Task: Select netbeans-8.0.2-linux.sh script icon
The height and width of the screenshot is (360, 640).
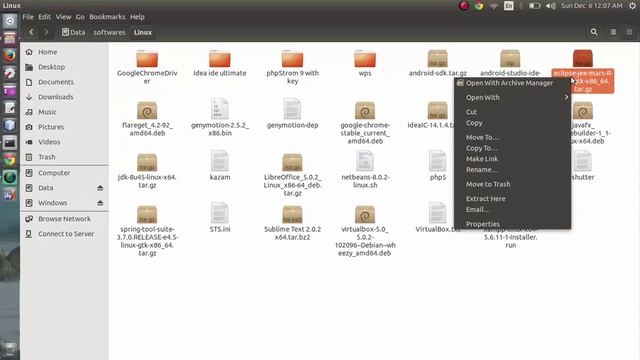Action: (365, 161)
